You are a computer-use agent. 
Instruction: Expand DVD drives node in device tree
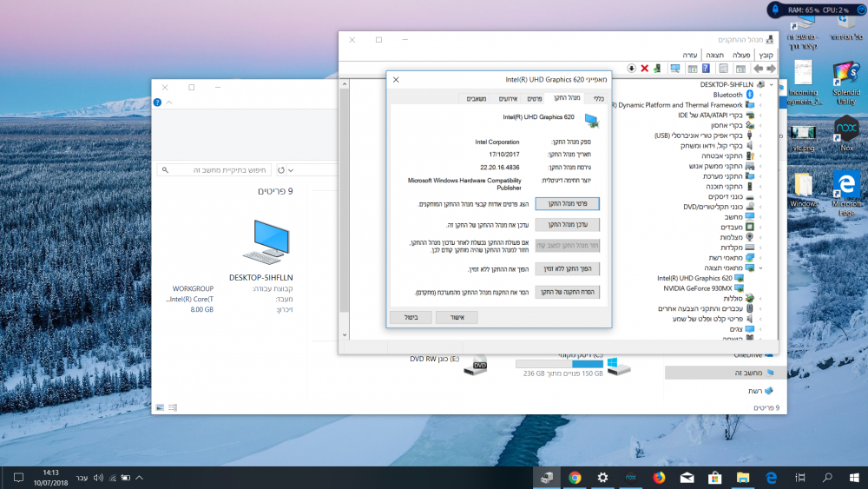pos(760,207)
